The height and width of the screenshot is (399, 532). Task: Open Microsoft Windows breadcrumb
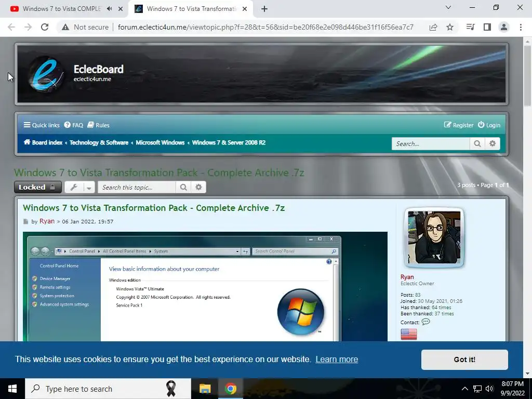pyautogui.click(x=160, y=142)
